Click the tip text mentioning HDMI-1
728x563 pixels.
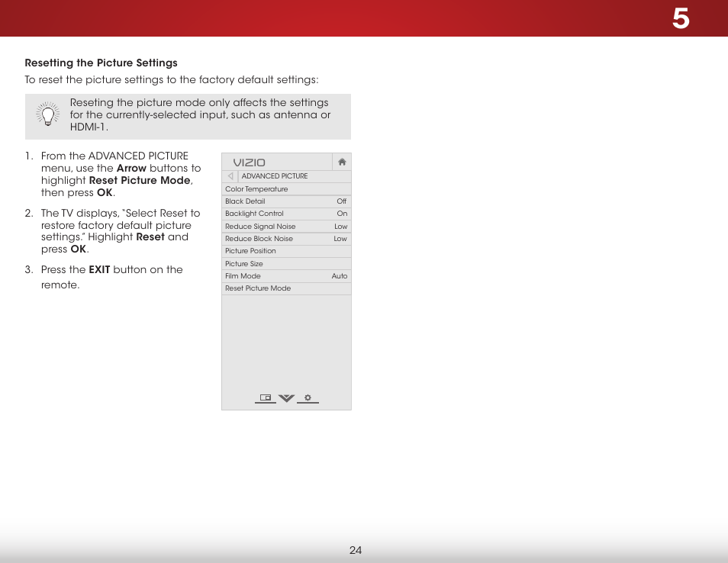pyautogui.click(x=200, y=114)
